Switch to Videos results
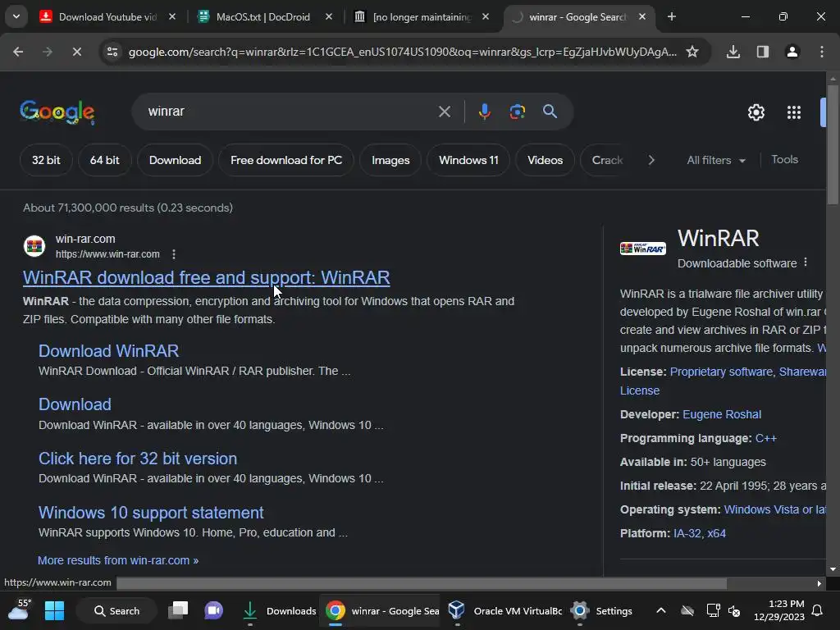The width and height of the screenshot is (840, 630). tap(545, 160)
